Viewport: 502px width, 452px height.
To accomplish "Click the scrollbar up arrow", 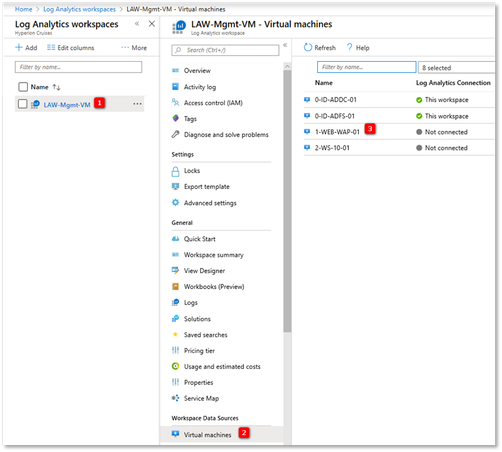I will tap(287, 66).
